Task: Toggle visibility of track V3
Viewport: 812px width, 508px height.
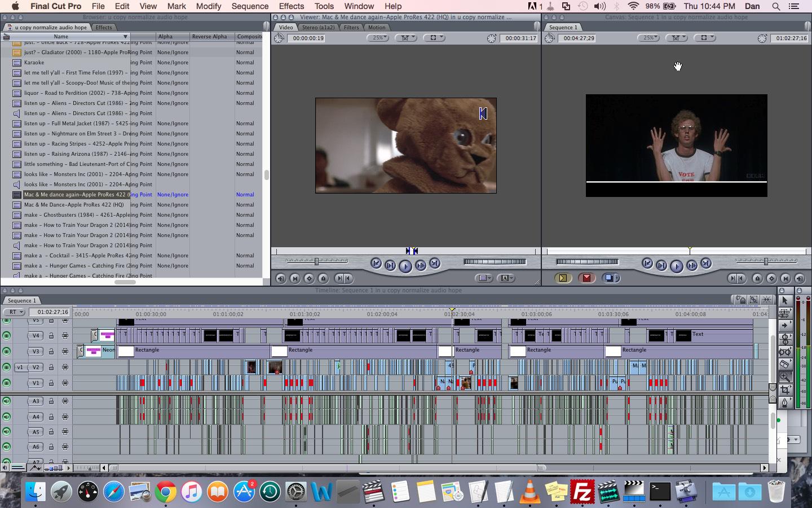Action: click(6, 351)
